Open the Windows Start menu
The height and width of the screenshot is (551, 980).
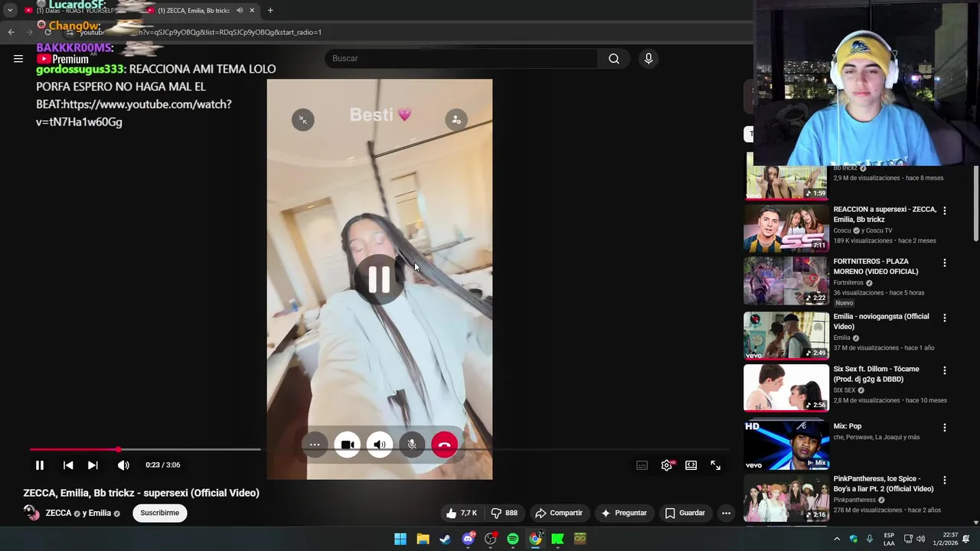(400, 539)
